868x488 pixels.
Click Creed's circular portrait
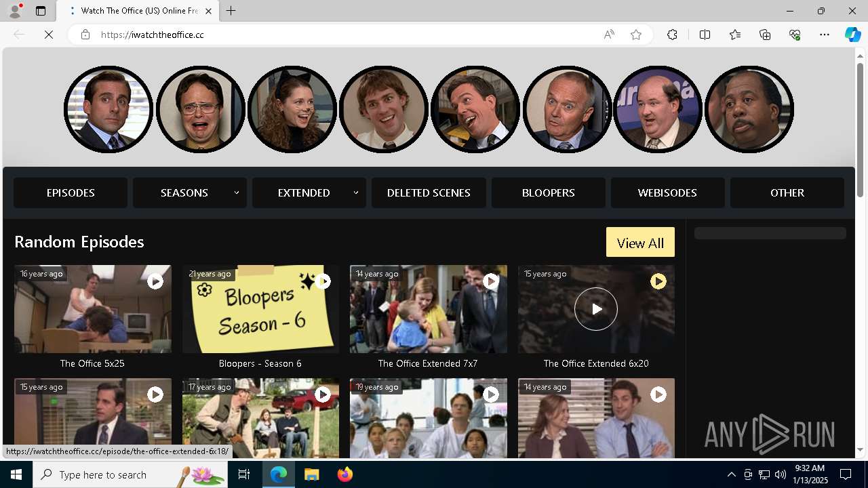[x=567, y=109]
